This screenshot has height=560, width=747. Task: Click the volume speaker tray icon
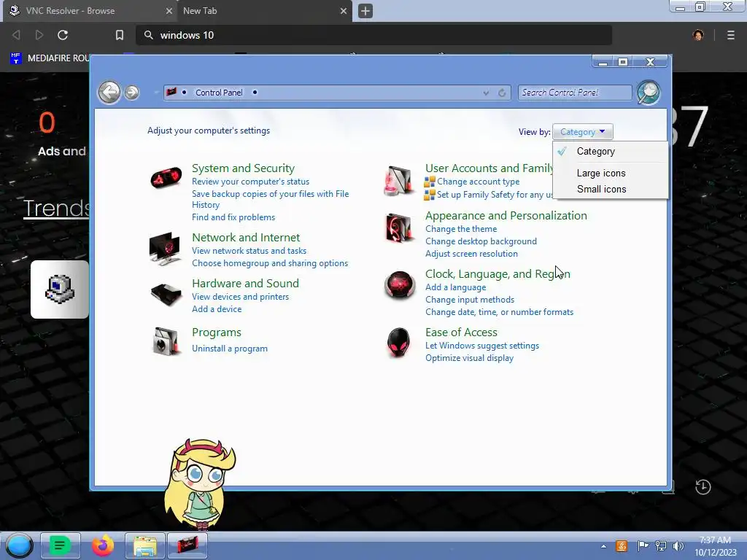pyautogui.click(x=678, y=545)
